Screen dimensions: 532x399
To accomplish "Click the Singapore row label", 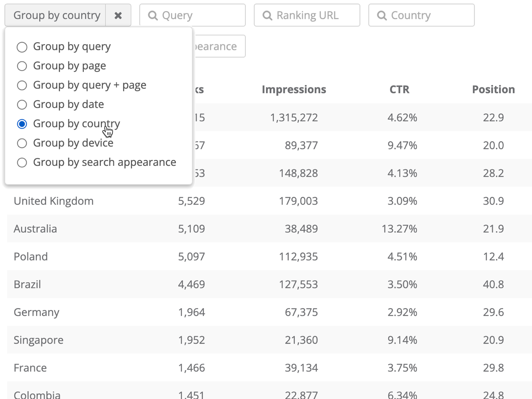I will pos(38,340).
